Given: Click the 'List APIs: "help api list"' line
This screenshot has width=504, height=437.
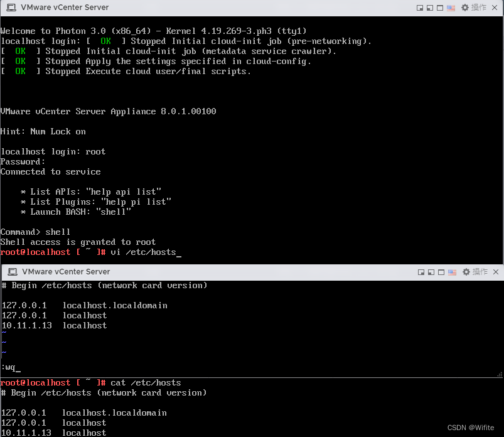Looking at the screenshot, I should pyautogui.click(x=90, y=192).
